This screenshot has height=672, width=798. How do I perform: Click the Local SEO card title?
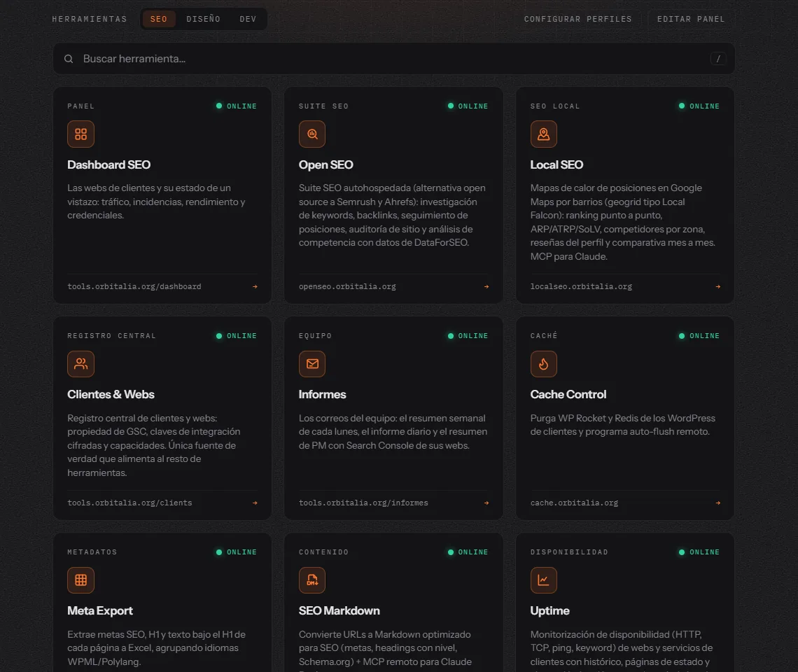(x=556, y=165)
